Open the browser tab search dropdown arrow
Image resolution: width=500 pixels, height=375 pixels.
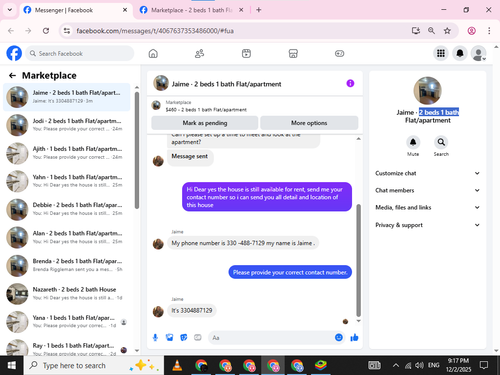[10, 10]
